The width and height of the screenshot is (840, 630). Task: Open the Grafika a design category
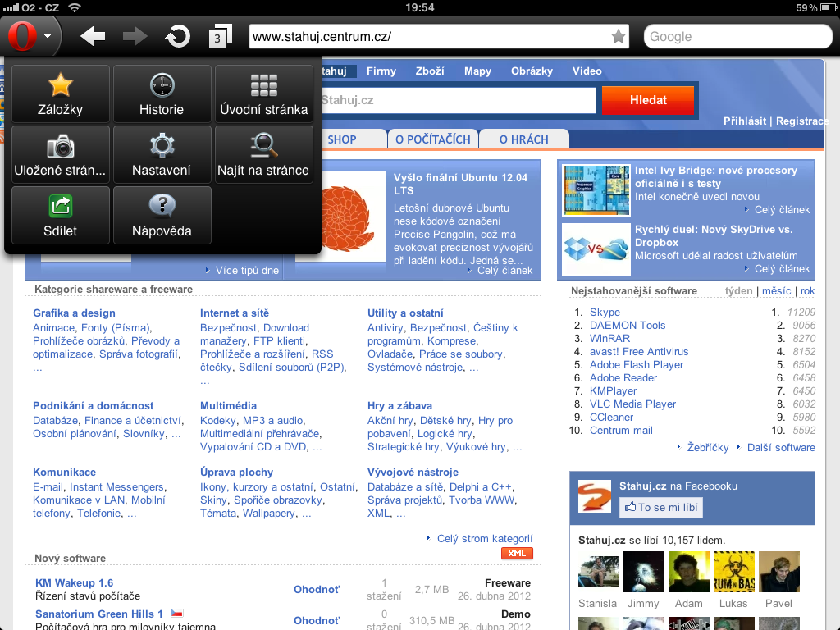tap(74, 313)
